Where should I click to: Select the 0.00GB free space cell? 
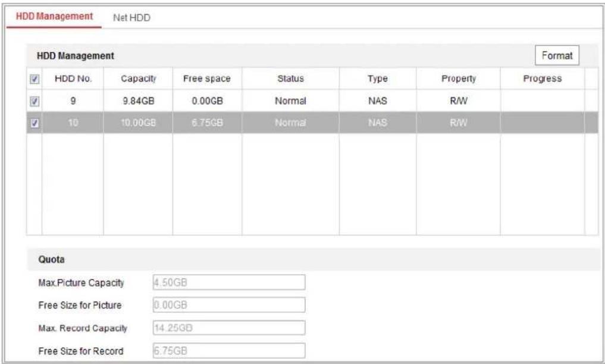click(207, 101)
